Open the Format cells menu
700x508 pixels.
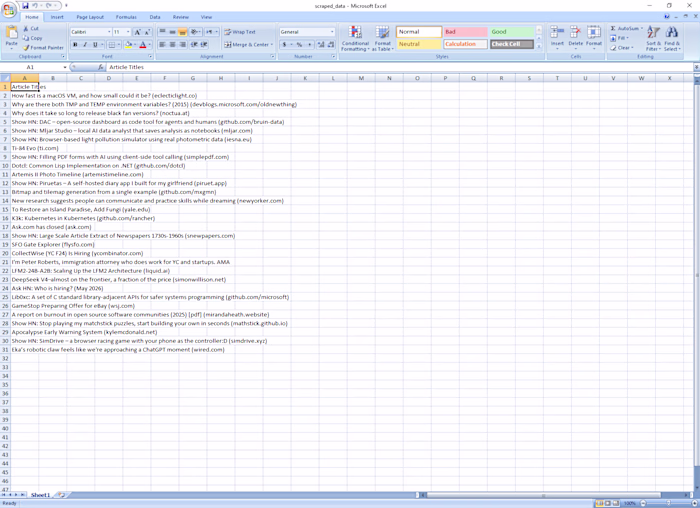tap(594, 37)
